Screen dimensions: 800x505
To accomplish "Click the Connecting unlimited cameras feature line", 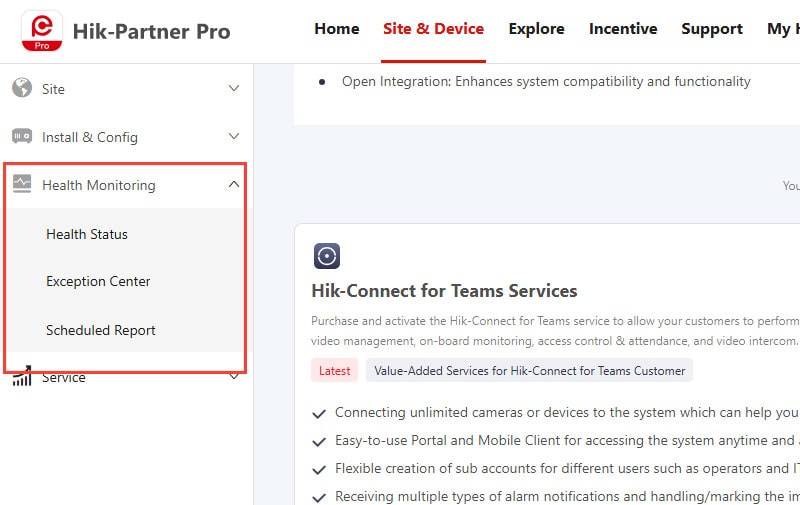I will click(x=566, y=412).
